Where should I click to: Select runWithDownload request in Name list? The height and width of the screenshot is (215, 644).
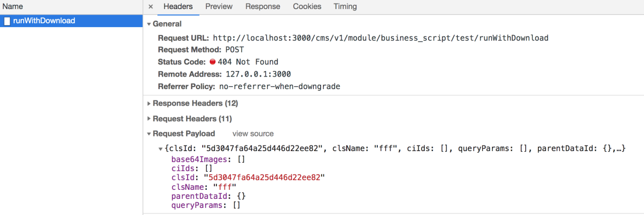(x=44, y=21)
